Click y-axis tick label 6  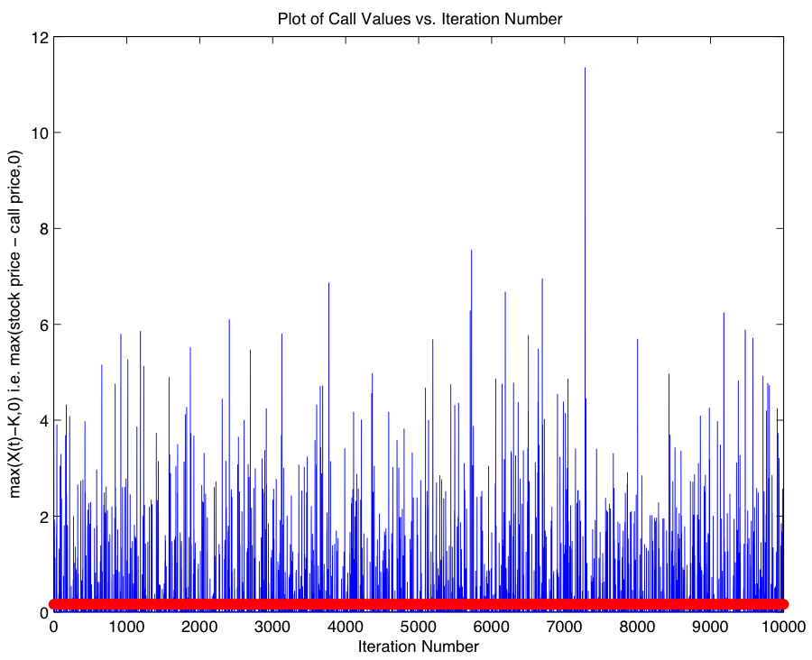click(42, 325)
